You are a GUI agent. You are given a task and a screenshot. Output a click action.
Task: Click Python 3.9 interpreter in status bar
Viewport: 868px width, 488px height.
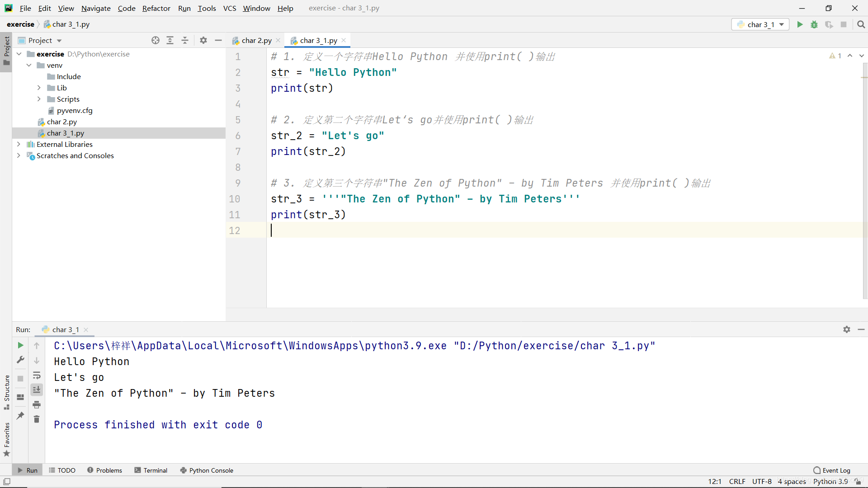(x=830, y=482)
